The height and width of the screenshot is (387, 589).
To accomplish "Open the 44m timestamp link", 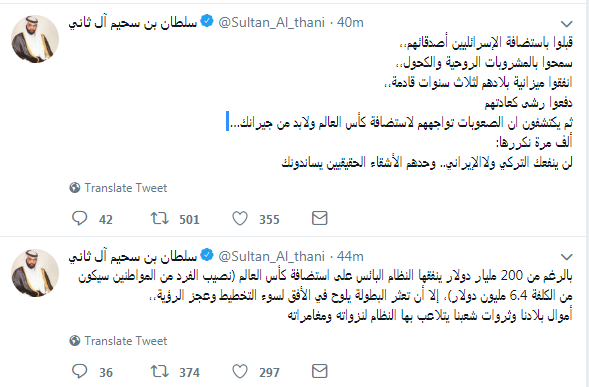I will 350,256.
